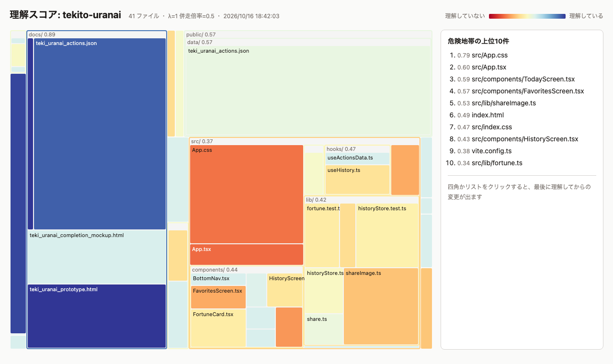
Task: Click the shareImage.ts treemap tile
Action: 381,306
